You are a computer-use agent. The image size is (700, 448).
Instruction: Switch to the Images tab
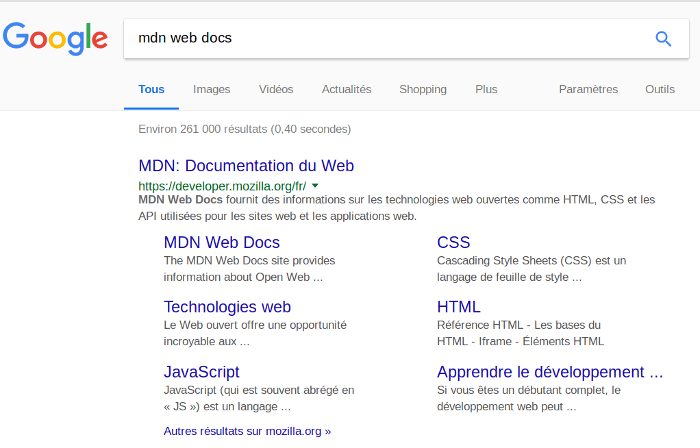212,89
